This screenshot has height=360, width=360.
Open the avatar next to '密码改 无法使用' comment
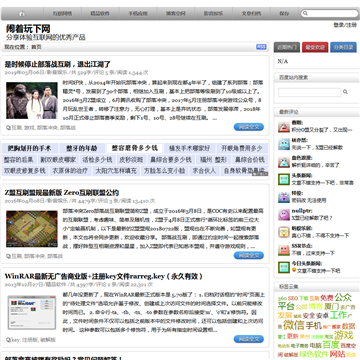[284, 197]
